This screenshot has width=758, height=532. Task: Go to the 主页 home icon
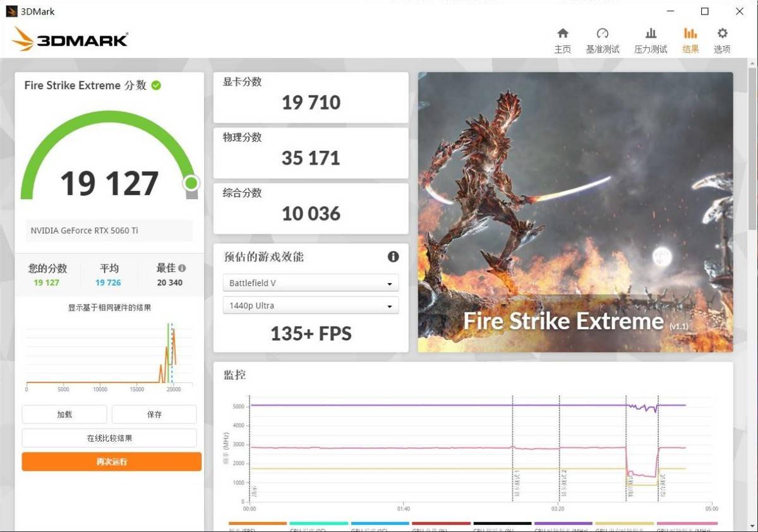562,40
